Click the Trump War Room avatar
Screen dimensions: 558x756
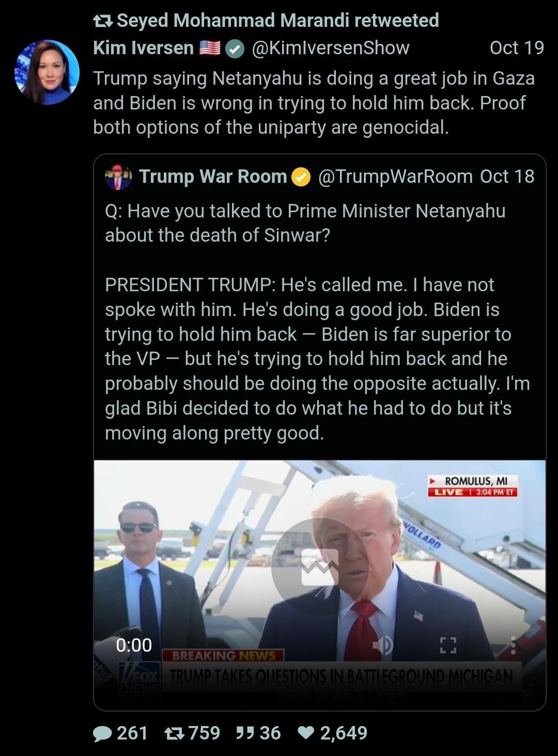pyautogui.click(x=118, y=177)
